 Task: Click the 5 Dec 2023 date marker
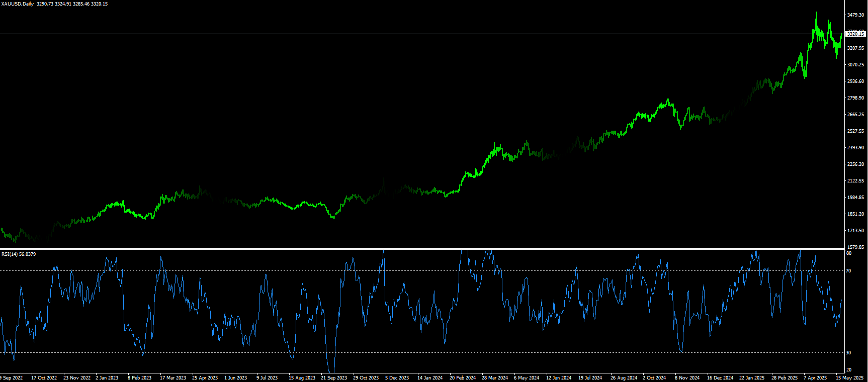coord(397,378)
